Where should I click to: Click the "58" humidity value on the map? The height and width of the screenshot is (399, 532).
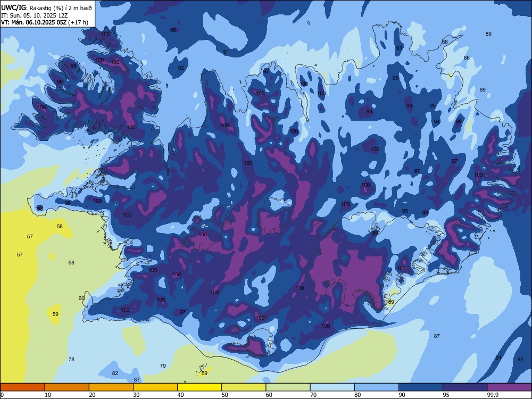tap(60, 226)
